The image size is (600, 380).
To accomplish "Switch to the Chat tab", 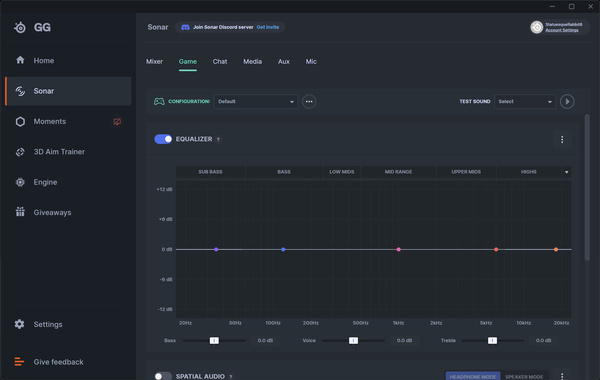I will (x=220, y=62).
